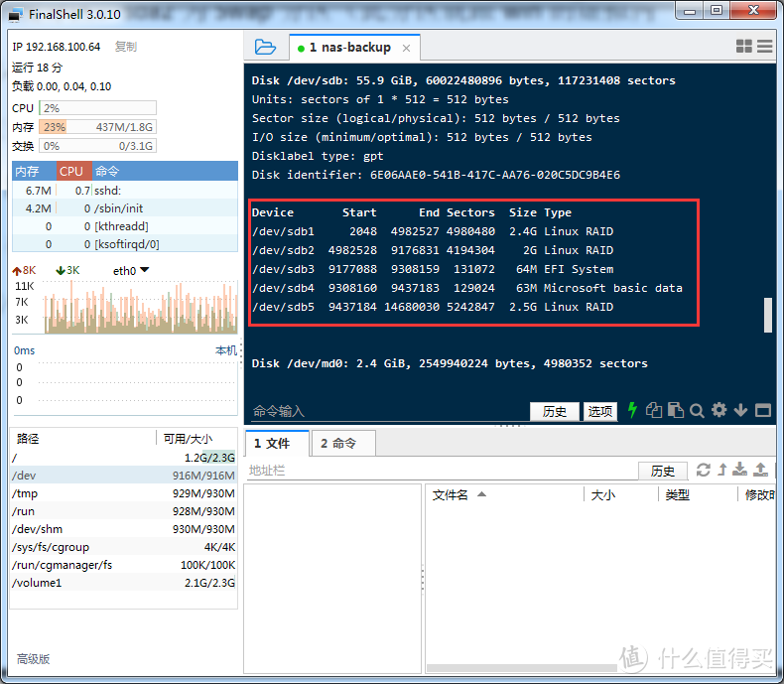The width and height of the screenshot is (784, 684).
Task: Switch to the 1 文件 tab
Action: click(277, 443)
